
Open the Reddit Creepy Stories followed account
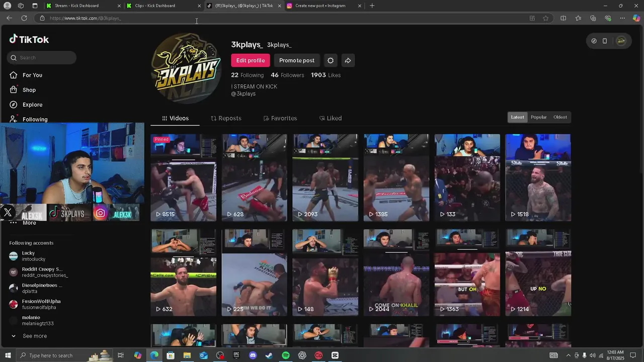pos(38,272)
